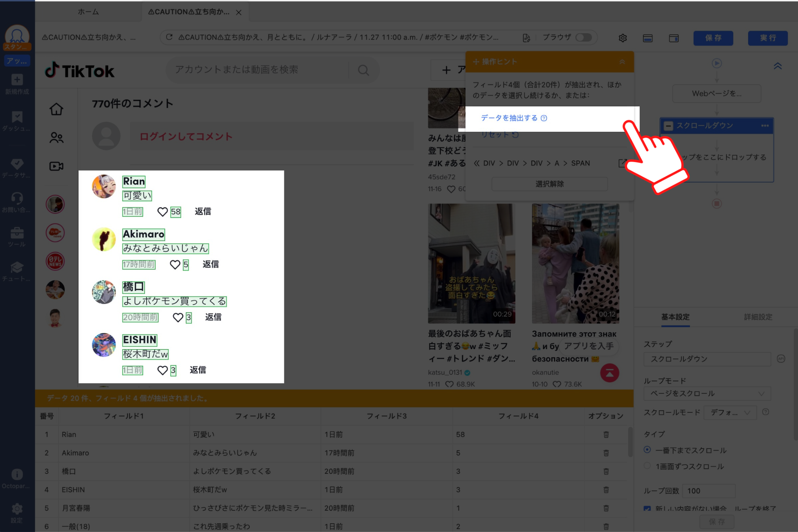
Task: Switch to the ホーム tab
Action: 88,12
